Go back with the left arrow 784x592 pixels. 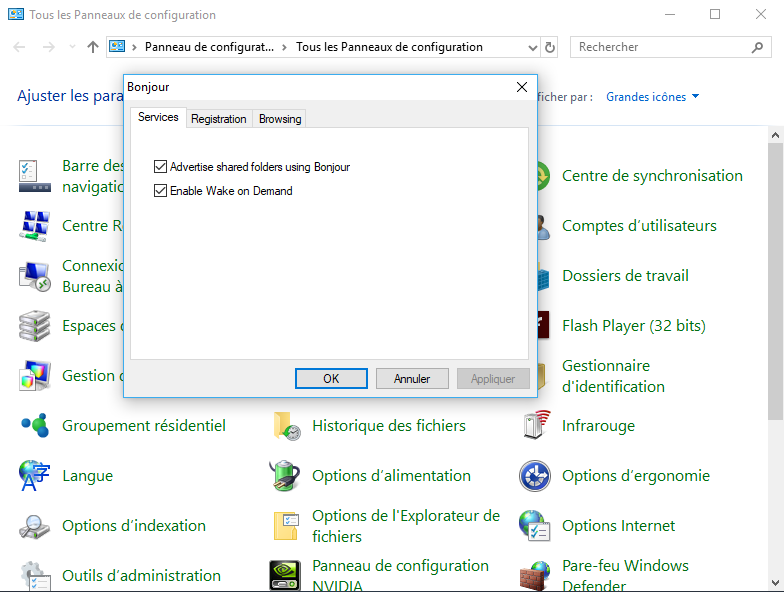pyautogui.click(x=19, y=47)
